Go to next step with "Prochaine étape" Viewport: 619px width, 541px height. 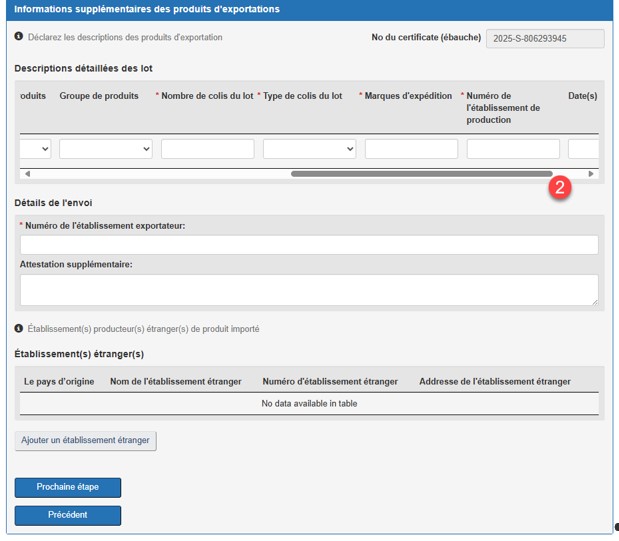click(68, 487)
